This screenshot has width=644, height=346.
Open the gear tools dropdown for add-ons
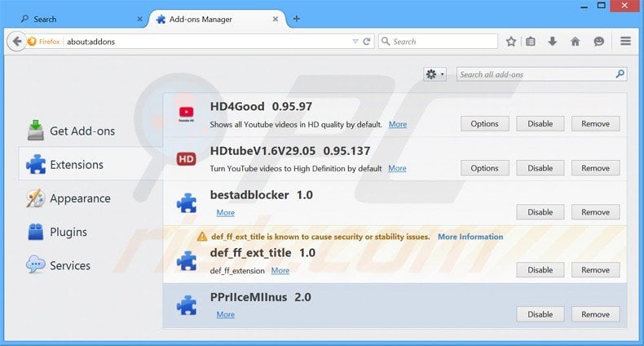[x=435, y=74]
